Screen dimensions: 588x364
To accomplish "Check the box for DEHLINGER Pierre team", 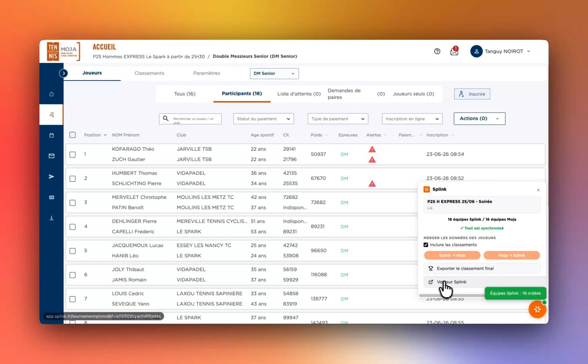I will pos(72,227).
